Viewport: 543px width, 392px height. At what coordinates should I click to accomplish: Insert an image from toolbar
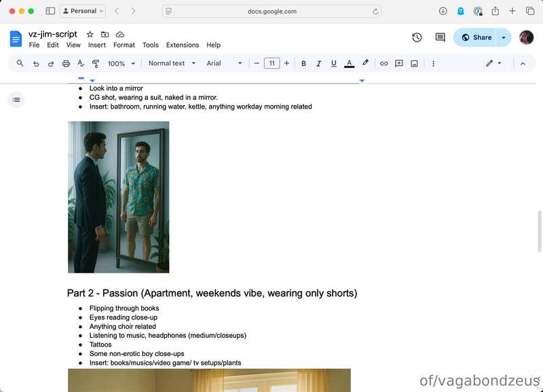[x=414, y=64]
